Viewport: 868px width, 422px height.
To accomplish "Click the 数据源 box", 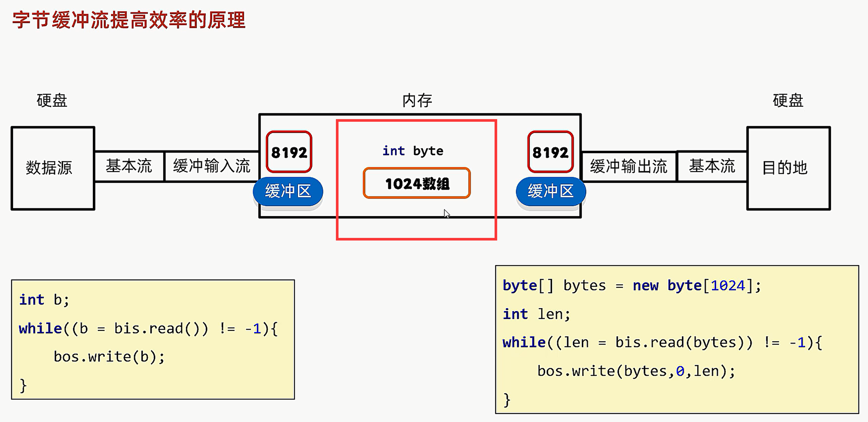I will pos(53,168).
